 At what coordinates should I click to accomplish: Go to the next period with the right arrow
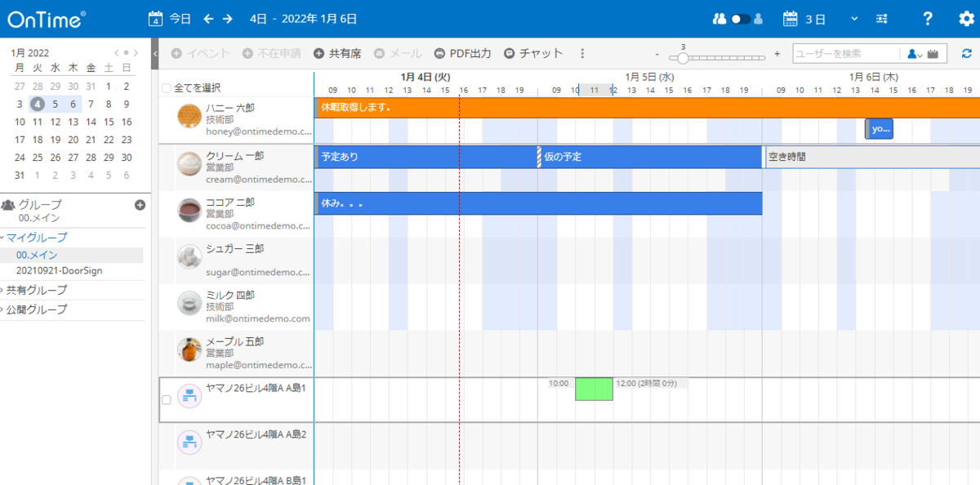click(x=228, y=19)
